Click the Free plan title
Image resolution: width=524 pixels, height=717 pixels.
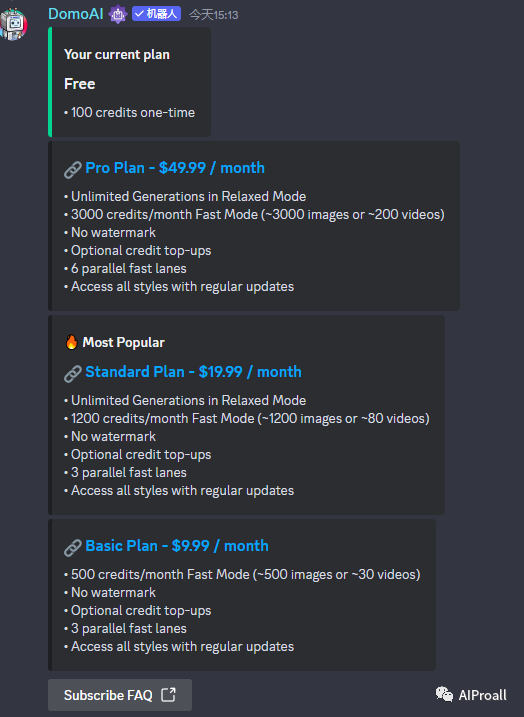(x=80, y=84)
